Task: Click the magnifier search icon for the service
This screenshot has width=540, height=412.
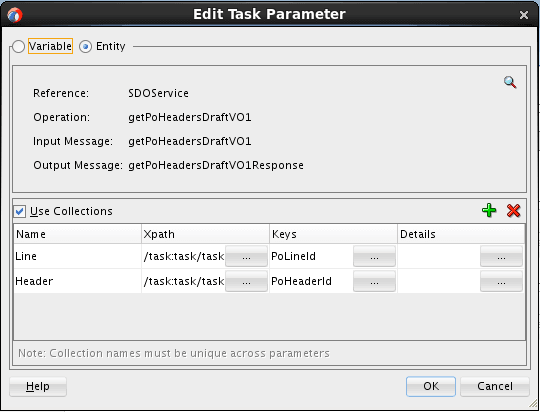Action: pos(510,82)
